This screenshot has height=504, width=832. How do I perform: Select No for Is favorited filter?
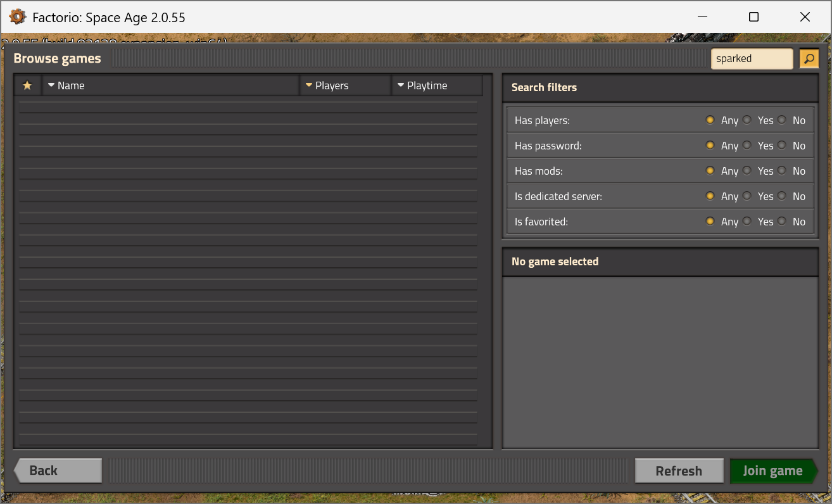[x=782, y=221]
